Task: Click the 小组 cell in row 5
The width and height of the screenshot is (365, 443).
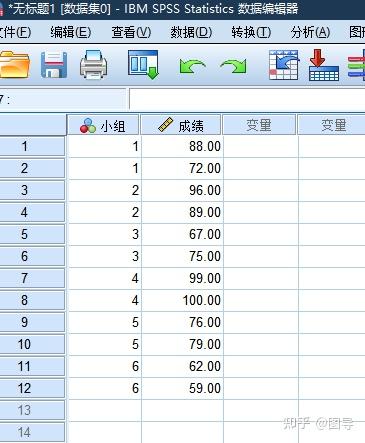Action: tap(104, 234)
